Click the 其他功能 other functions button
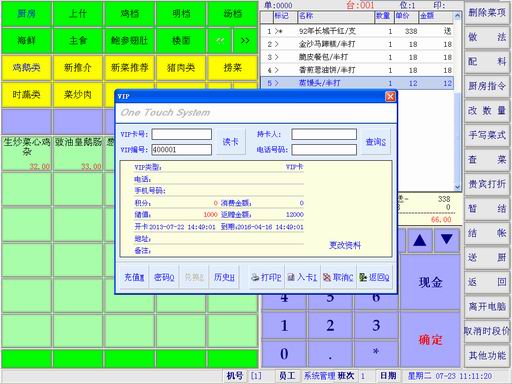 click(x=487, y=355)
